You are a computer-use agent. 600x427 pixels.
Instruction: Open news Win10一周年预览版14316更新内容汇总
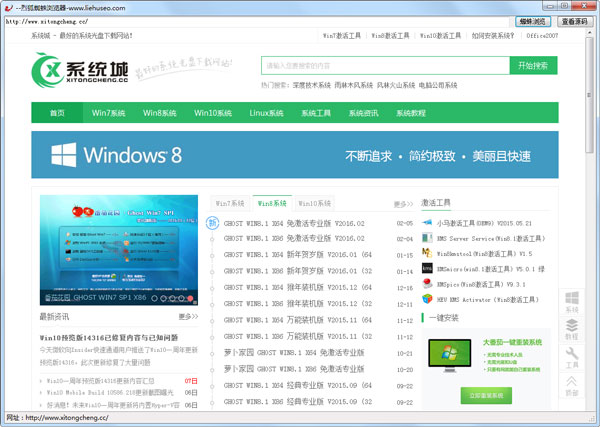pos(101,381)
